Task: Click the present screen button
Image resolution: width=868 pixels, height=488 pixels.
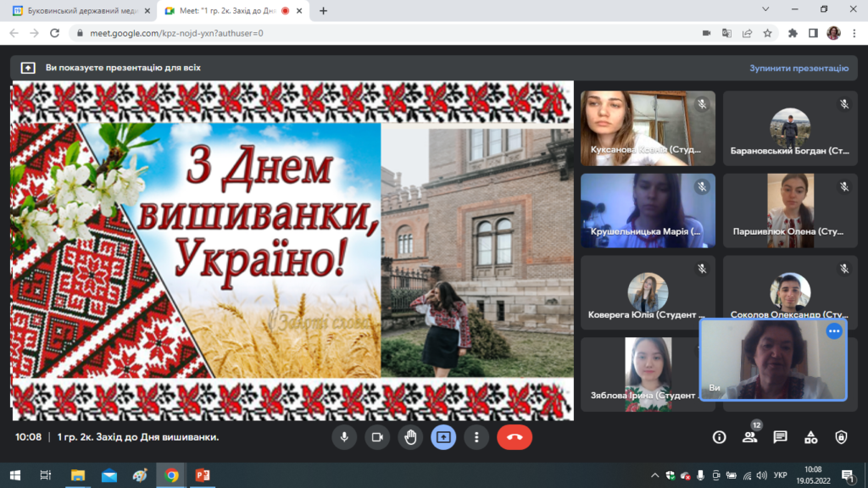Action: (443, 437)
